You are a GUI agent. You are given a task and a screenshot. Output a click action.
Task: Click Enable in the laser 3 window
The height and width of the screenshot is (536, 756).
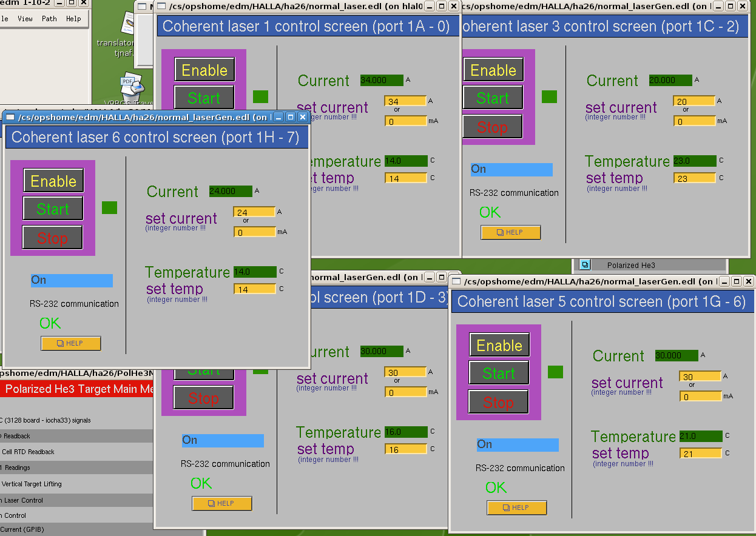493,70
